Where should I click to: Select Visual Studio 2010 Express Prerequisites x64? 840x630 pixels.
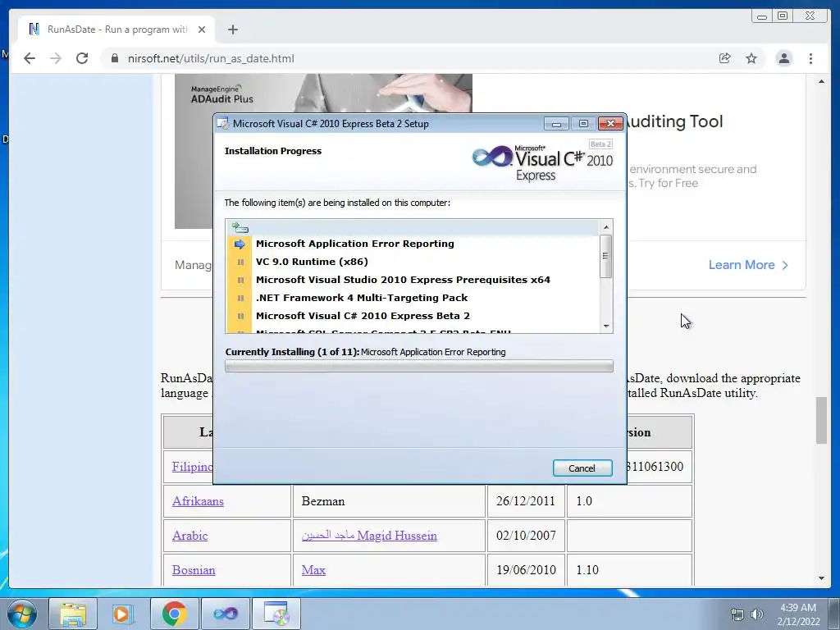tap(403, 280)
